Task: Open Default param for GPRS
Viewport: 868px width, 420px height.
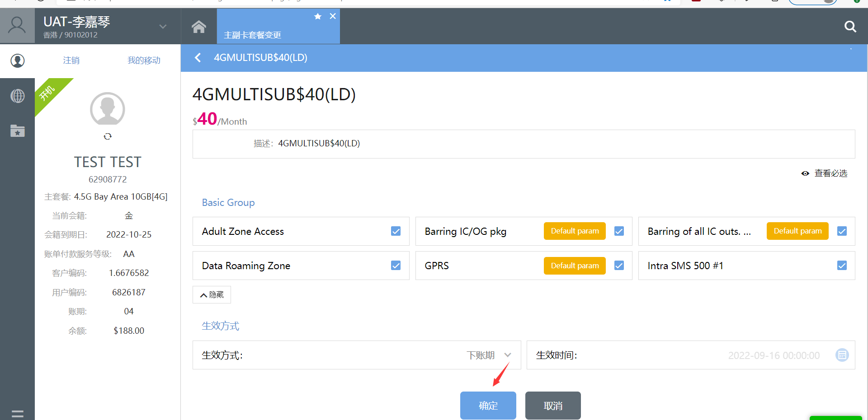Action: pyautogui.click(x=575, y=266)
